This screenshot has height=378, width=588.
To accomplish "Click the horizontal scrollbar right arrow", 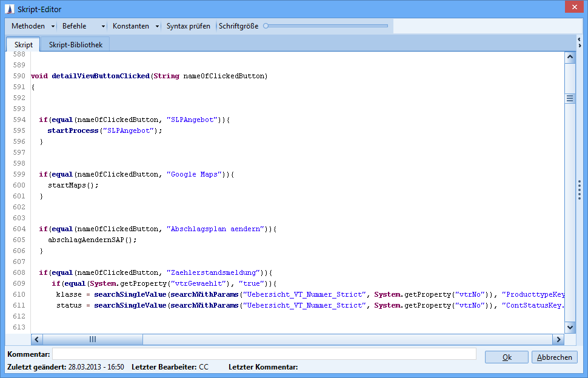I will [x=558, y=340].
